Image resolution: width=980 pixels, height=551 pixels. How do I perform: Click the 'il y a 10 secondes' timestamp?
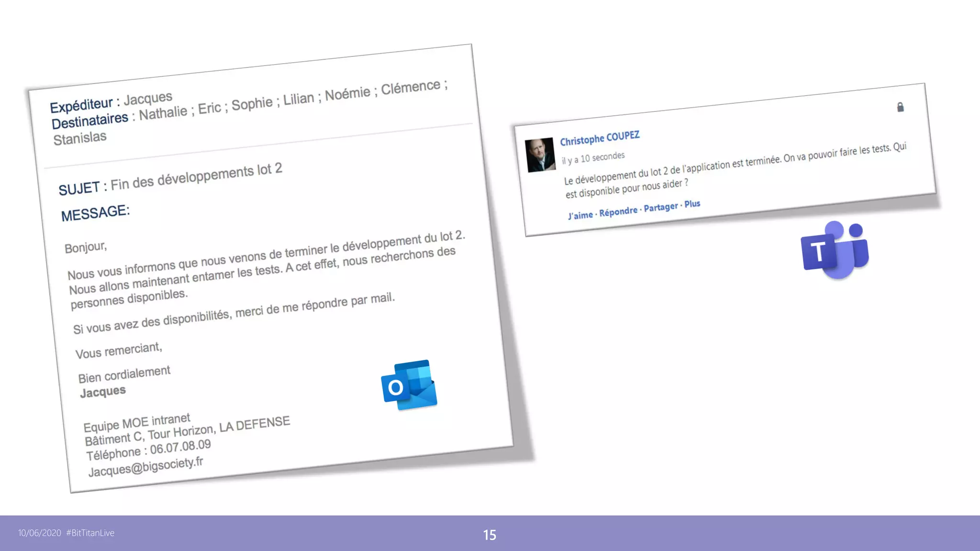[x=593, y=158]
